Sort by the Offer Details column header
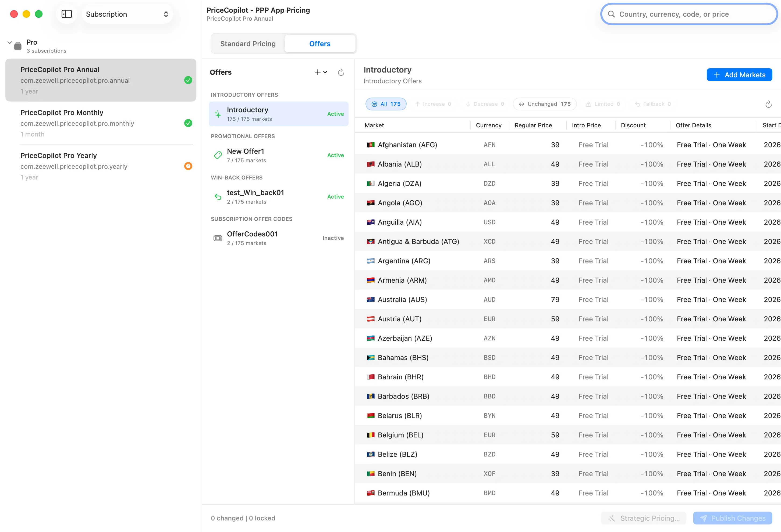Screen dimensions: 781x532 pyautogui.click(x=693, y=125)
